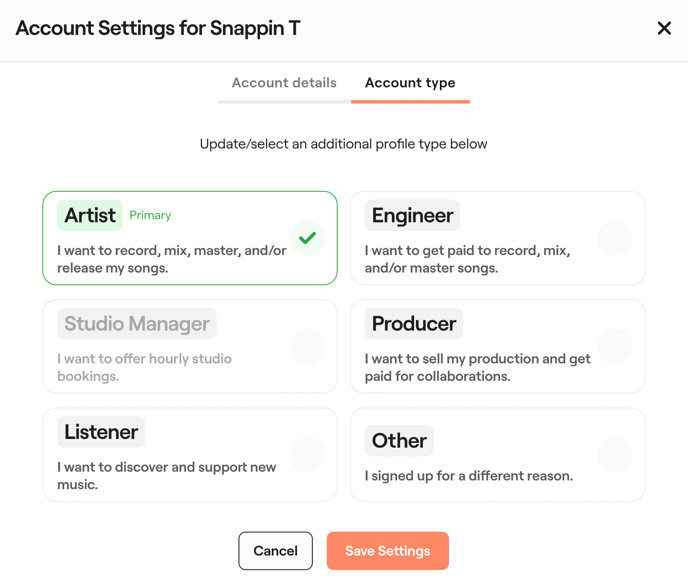Toggle the Studio Manager radio circle
This screenshot has height=587, width=688.
click(x=307, y=346)
